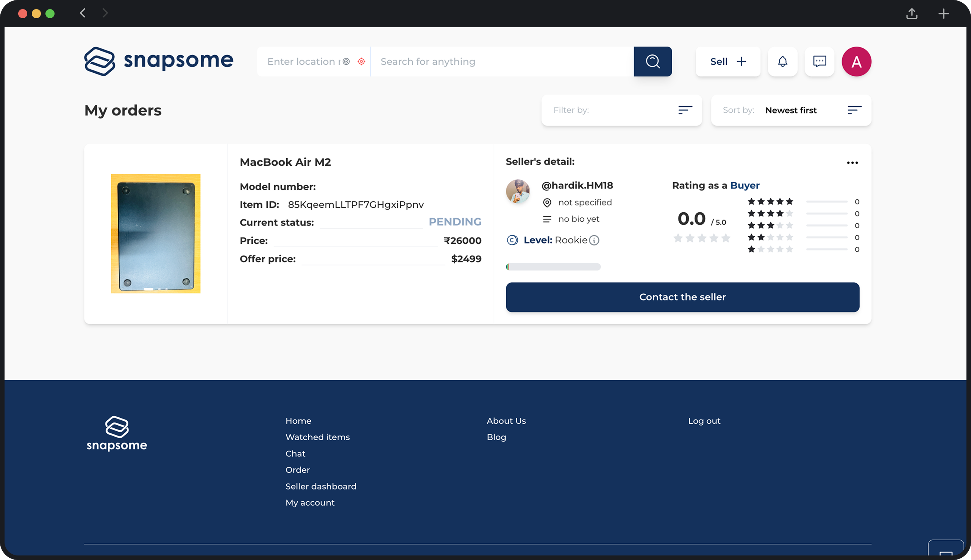The image size is (971, 560).
Task: Click the Sell button
Action: tap(728, 62)
